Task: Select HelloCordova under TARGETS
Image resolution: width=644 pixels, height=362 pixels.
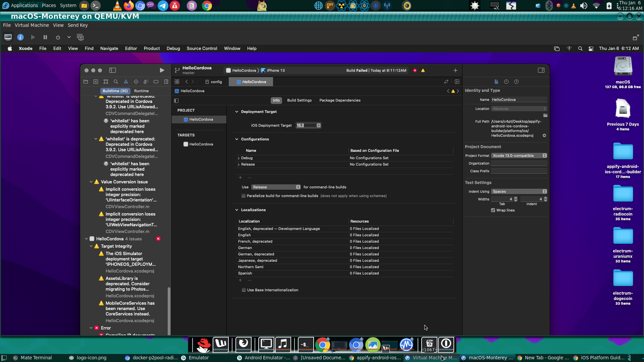Action: pos(201,144)
